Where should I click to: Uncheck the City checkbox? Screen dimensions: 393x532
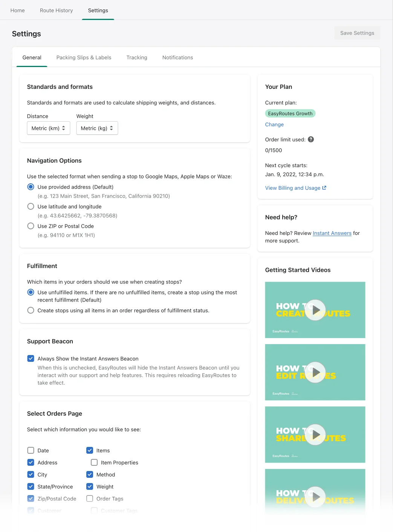point(31,474)
